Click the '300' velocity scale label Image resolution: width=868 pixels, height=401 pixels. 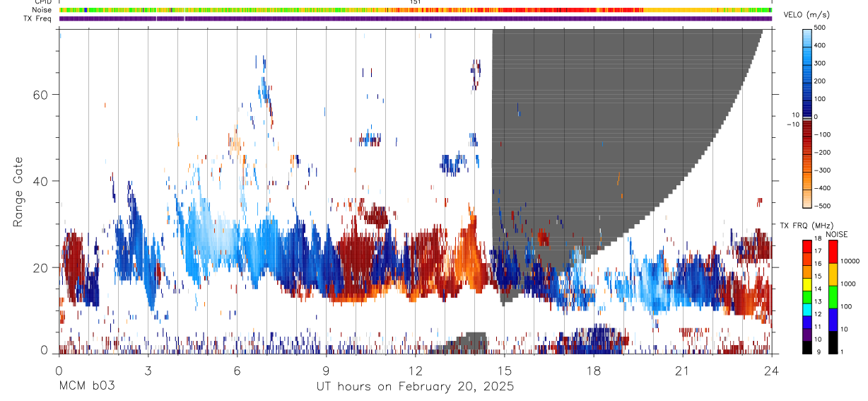[821, 63]
